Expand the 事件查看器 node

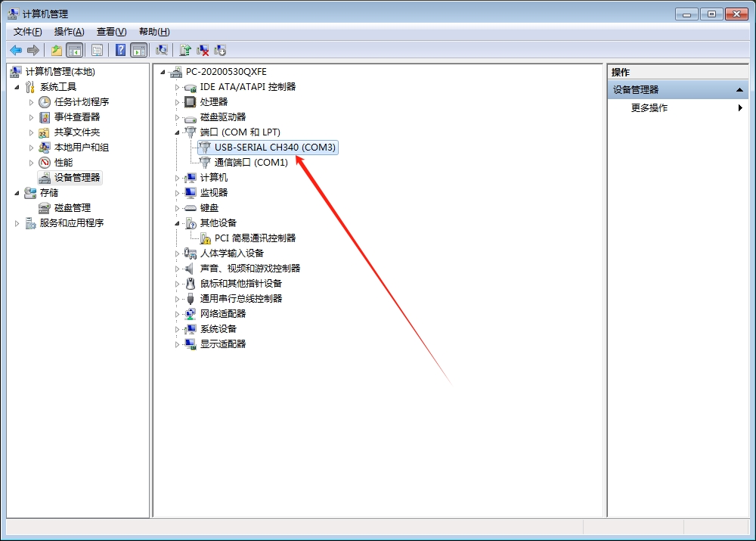coord(31,117)
